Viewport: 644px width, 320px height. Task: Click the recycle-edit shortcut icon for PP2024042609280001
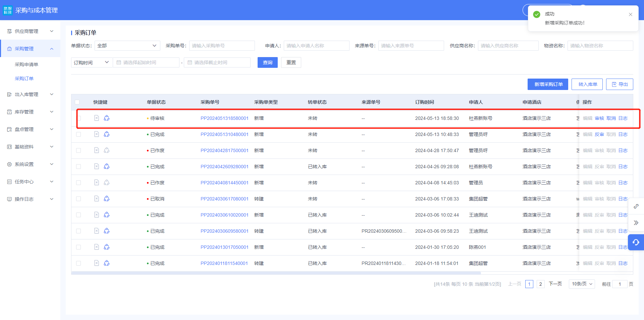pos(107,166)
